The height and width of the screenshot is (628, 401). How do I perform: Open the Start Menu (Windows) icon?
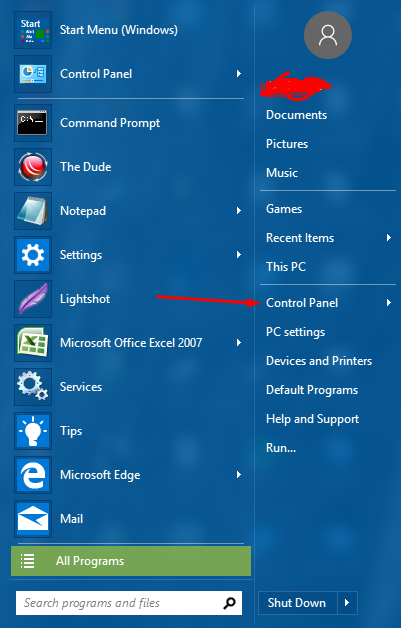pos(33,30)
